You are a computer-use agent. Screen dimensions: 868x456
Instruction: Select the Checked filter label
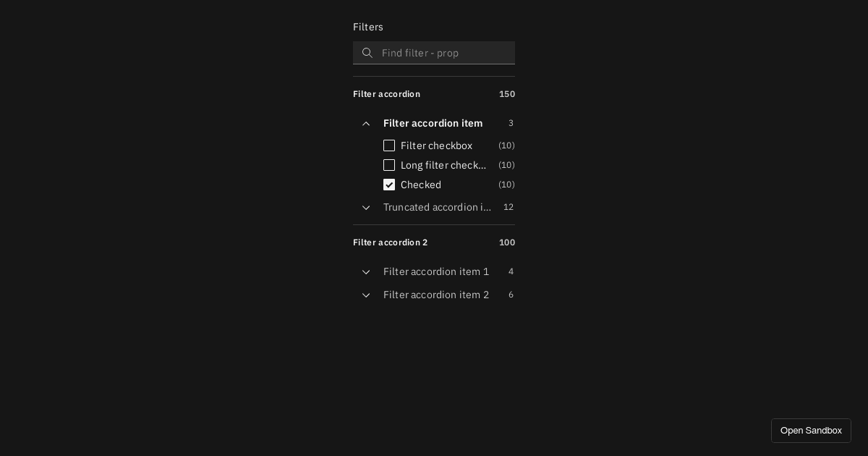pos(421,185)
